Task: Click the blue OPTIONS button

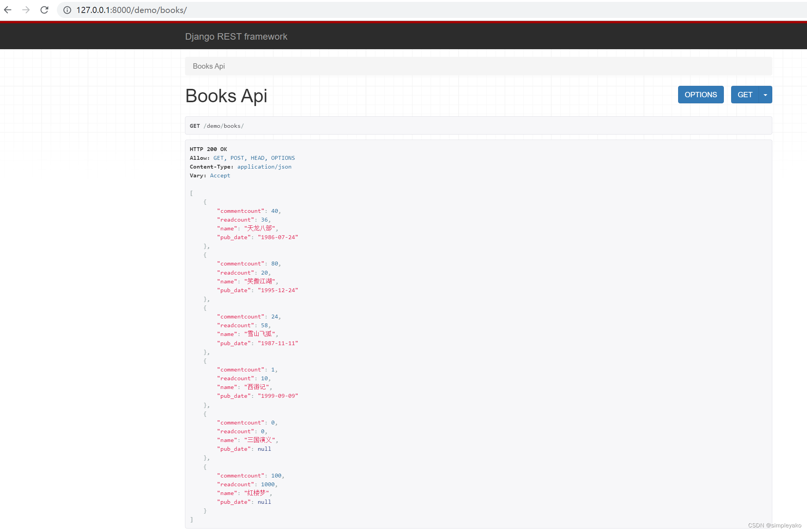Action: click(701, 94)
